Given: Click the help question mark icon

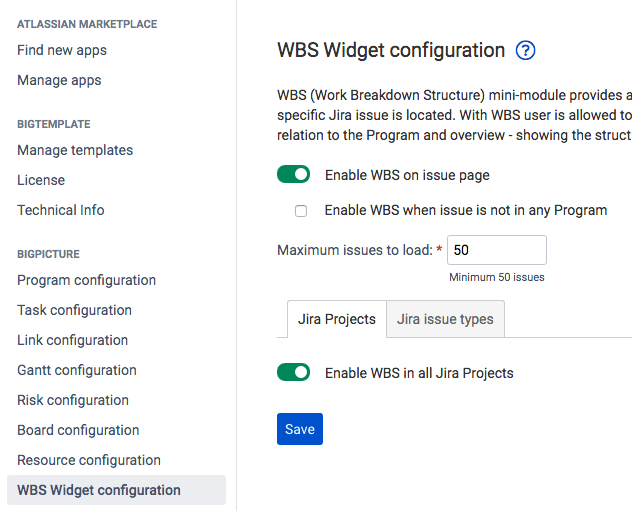Looking at the screenshot, I should [x=526, y=51].
